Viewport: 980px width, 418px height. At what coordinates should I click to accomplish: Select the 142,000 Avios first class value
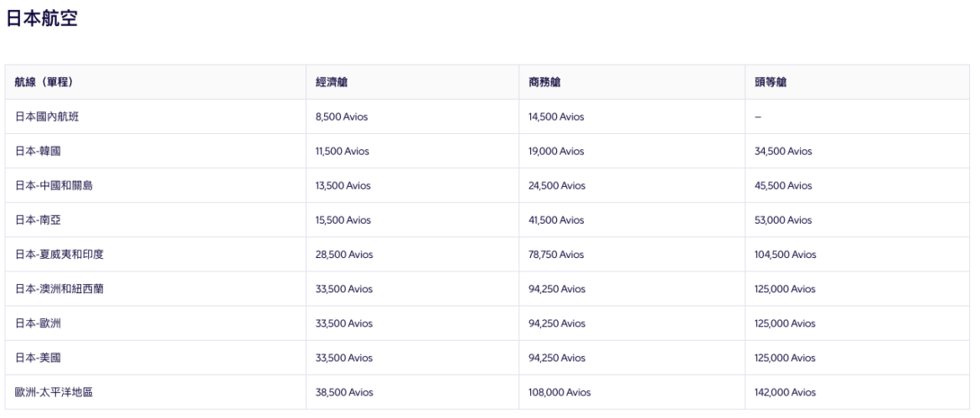click(x=785, y=392)
